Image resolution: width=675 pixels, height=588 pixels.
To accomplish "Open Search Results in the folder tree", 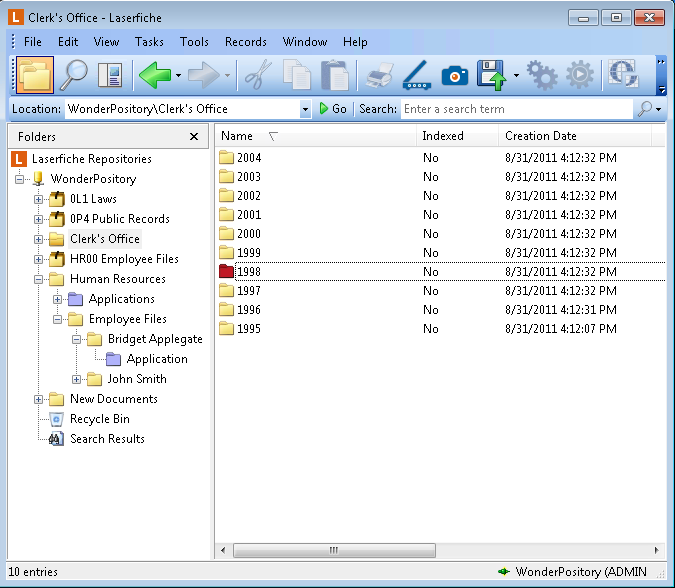I will coord(107,439).
